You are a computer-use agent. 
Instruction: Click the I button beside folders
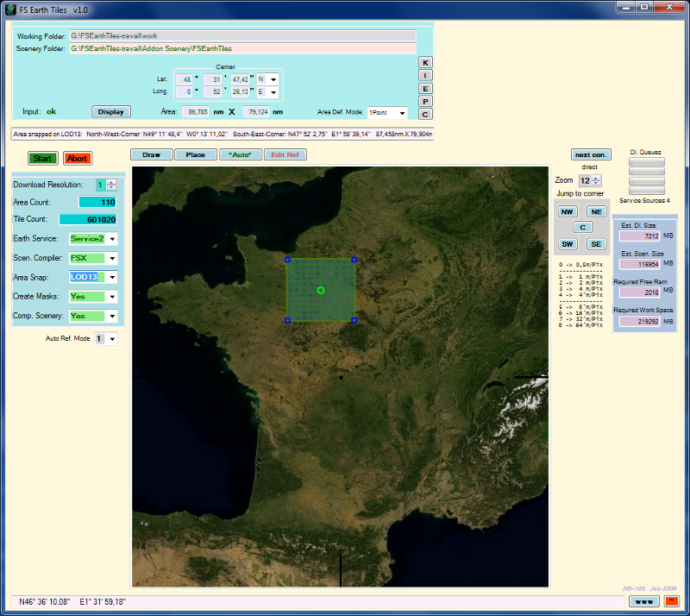pos(425,75)
